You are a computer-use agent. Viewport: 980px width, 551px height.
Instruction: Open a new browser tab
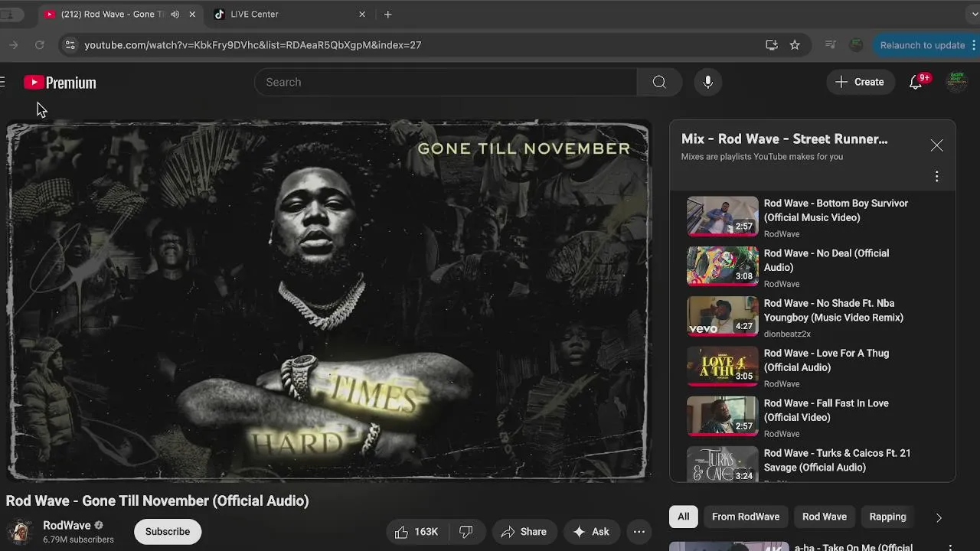(387, 14)
